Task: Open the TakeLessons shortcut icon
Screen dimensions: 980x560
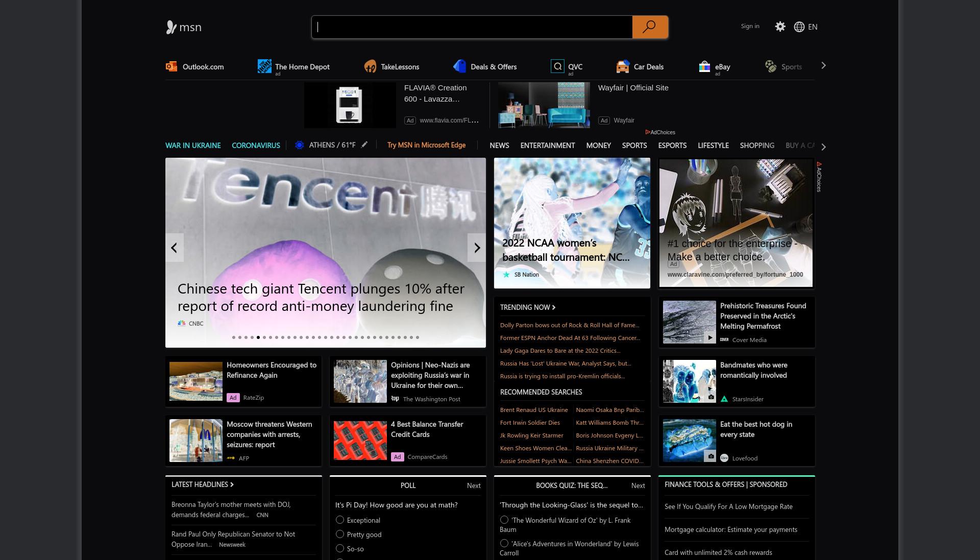Action: pos(370,66)
